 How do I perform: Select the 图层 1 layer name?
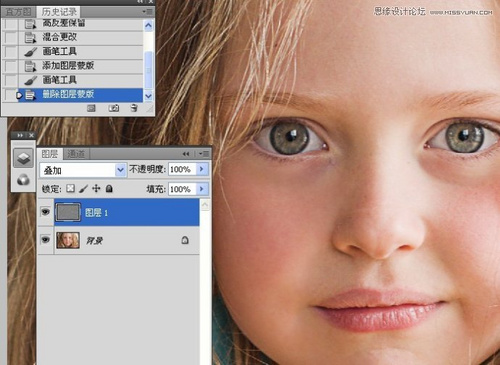tap(96, 213)
